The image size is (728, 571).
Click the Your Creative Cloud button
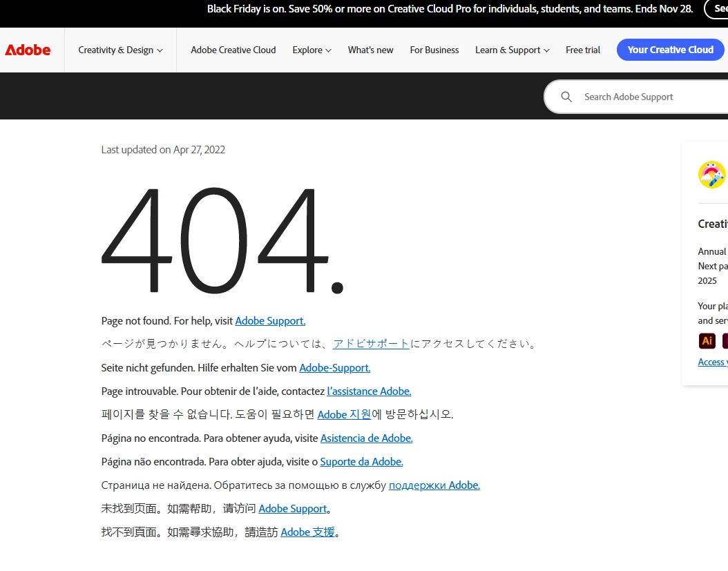coord(670,50)
